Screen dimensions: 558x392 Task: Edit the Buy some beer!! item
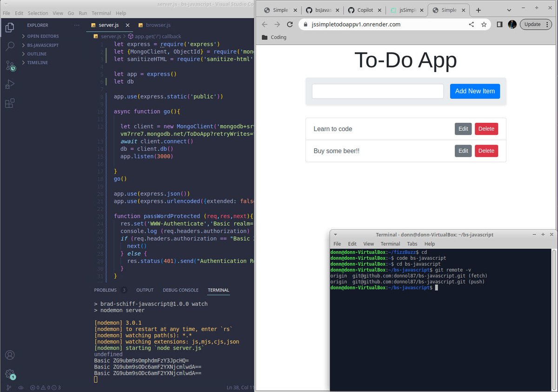[463, 151]
